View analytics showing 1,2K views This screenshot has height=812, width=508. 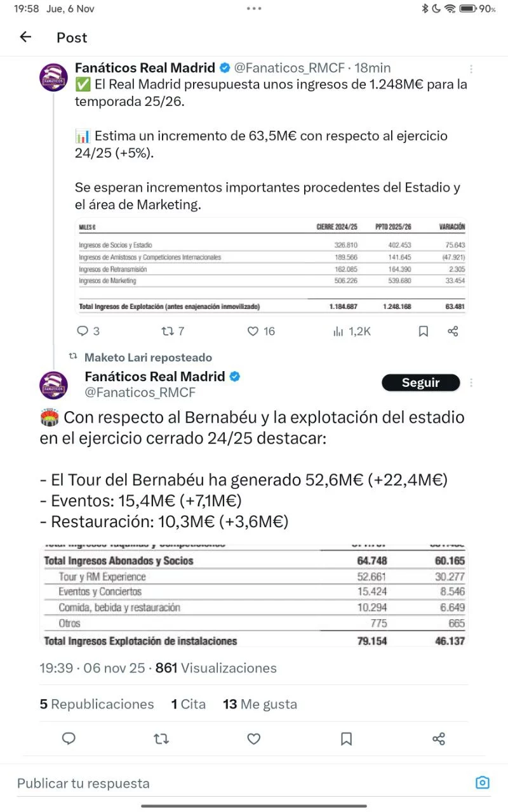pyautogui.click(x=352, y=331)
